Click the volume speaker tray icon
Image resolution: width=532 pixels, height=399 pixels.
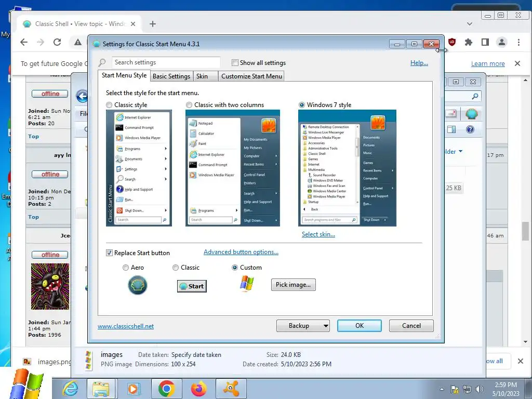click(480, 389)
